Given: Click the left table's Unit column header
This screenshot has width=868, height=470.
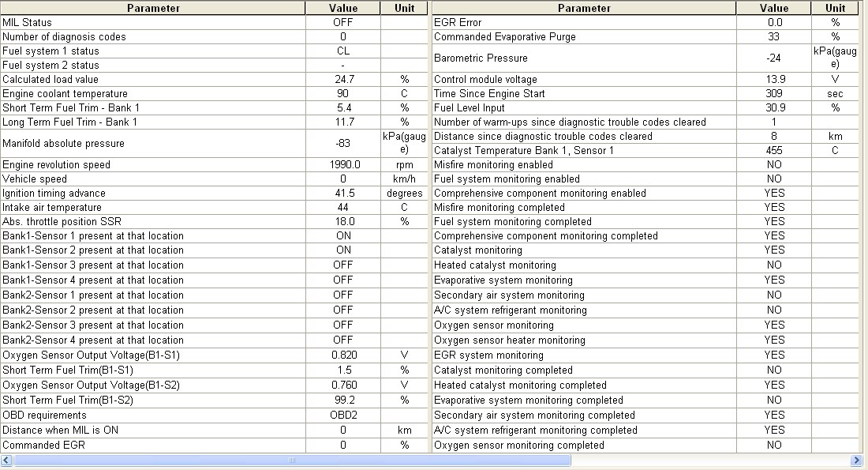Looking at the screenshot, I should (x=404, y=8).
